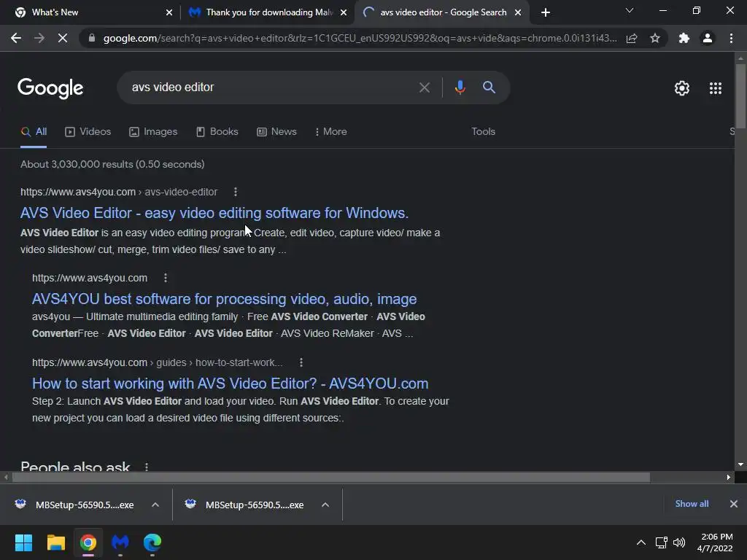Viewport: 747px width, 560px height.
Task: Open File Explorer from the taskbar
Action: click(x=55, y=542)
